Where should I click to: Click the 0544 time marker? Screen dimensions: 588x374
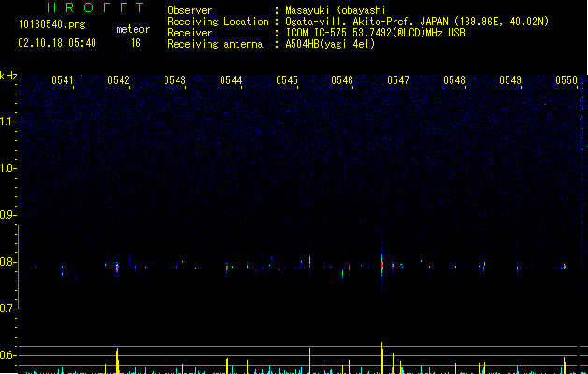coord(231,80)
